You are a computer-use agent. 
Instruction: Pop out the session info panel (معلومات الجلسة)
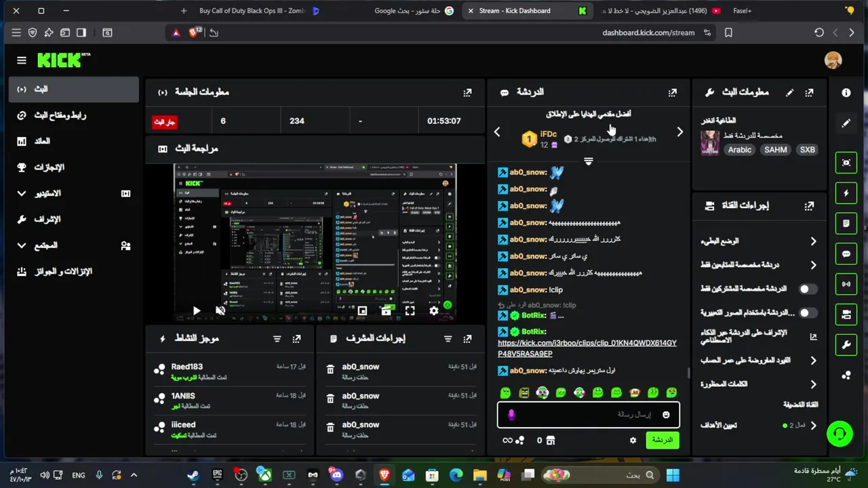tap(467, 92)
